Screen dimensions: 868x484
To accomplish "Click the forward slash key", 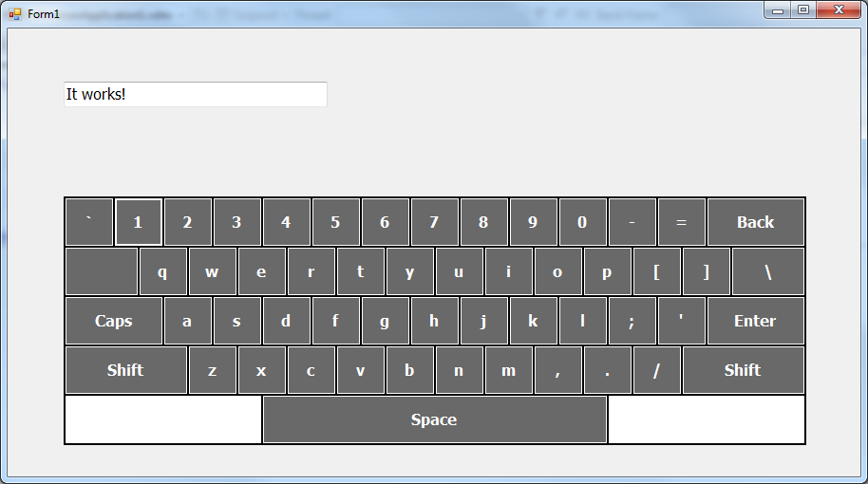I will click(x=656, y=369).
